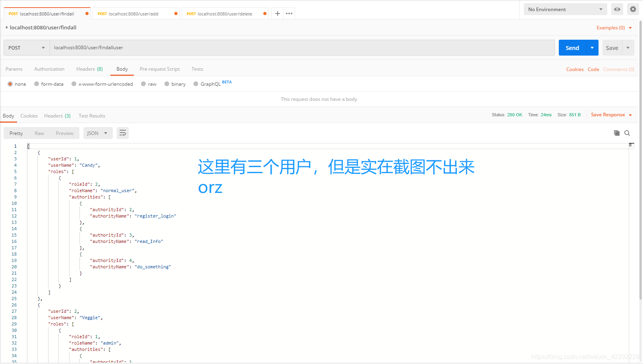Select raw body type
This screenshot has width=643, height=364.
143,84
